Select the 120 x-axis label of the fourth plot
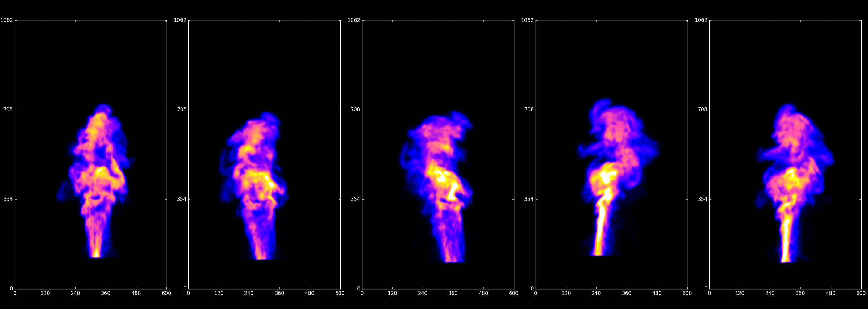Image resolution: width=868 pixels, height=309 pixels. click(x=566, y=294)
